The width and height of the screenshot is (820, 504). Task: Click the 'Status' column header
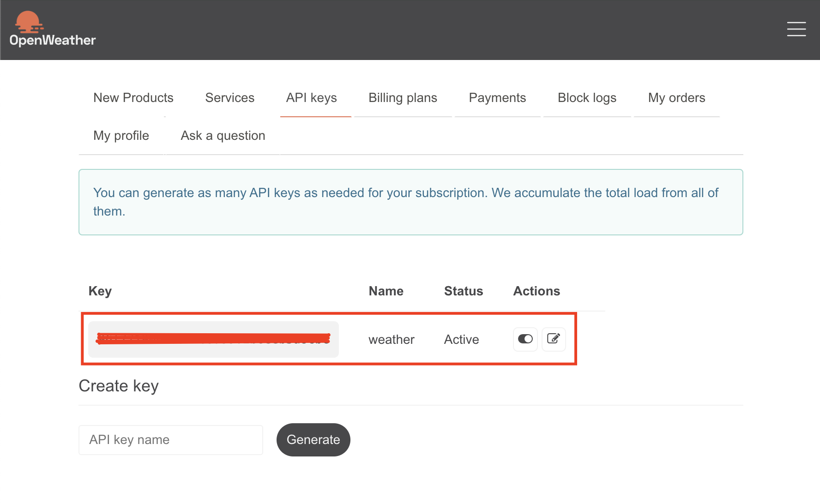click(x=464, y=291)
